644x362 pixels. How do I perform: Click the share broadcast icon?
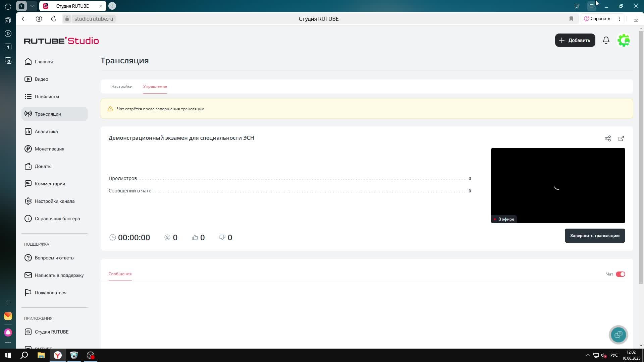point(607,138)
